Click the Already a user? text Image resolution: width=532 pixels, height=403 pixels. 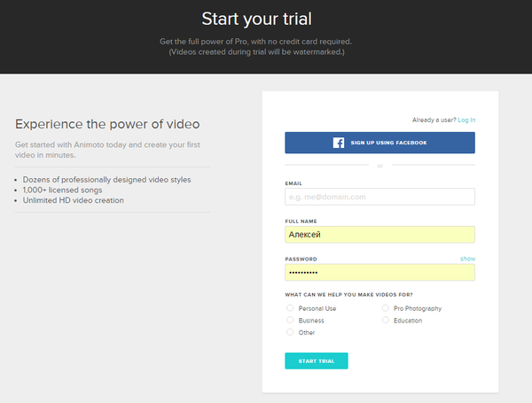pyautogui.click(x=434, y=120)
